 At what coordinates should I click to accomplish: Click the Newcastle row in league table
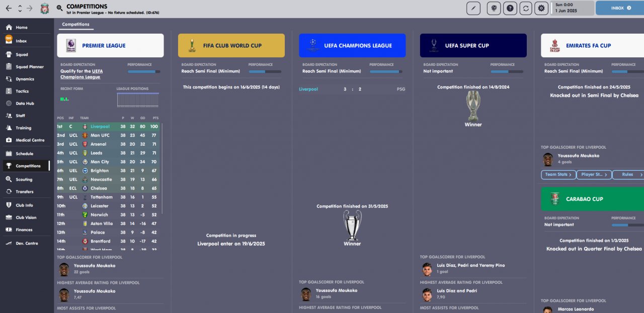[108, 179]
